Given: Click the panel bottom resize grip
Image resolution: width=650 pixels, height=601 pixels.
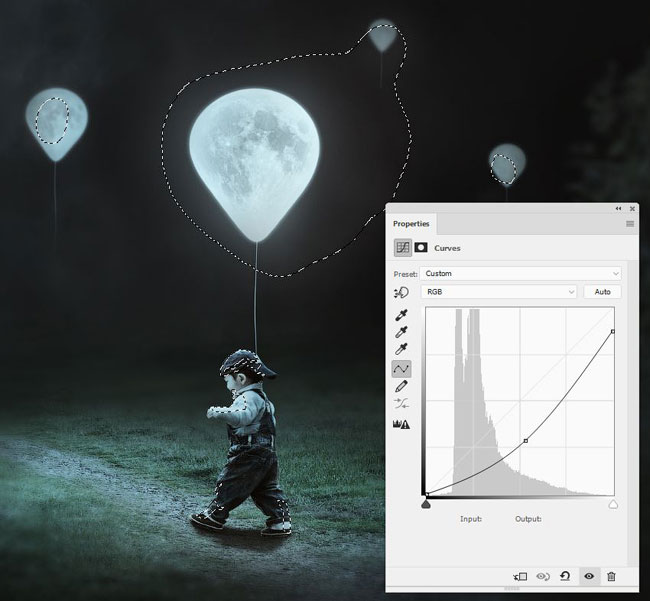Looking at the screenshot, I should [x=512, y=588].
